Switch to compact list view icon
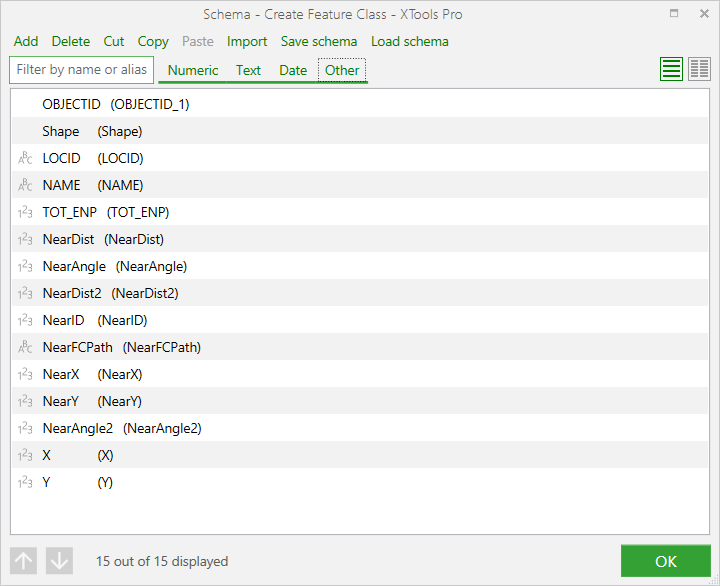Screen dimensions: 720x586 tap(671, 69)
